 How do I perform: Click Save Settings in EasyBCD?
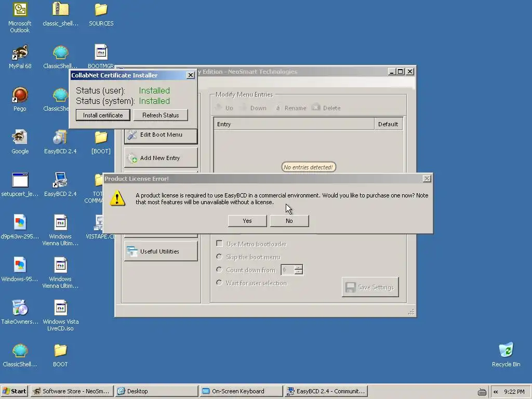tap(370, 287)
